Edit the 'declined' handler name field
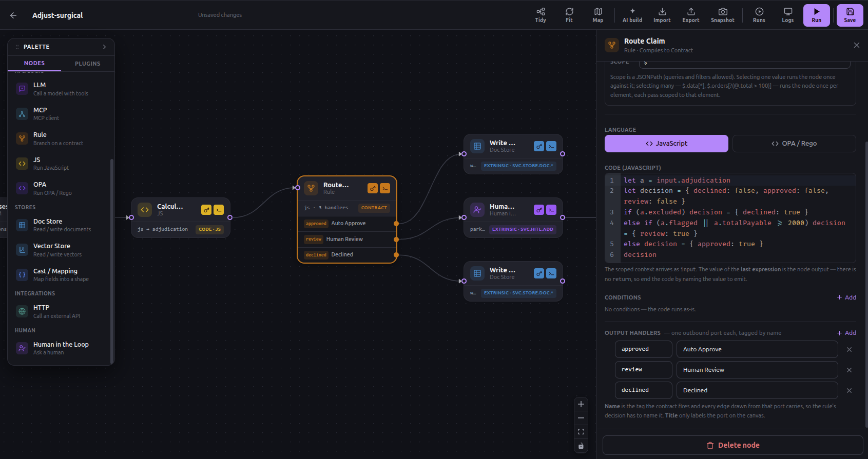Screen dimensions: 868x459 pos(644,390)
